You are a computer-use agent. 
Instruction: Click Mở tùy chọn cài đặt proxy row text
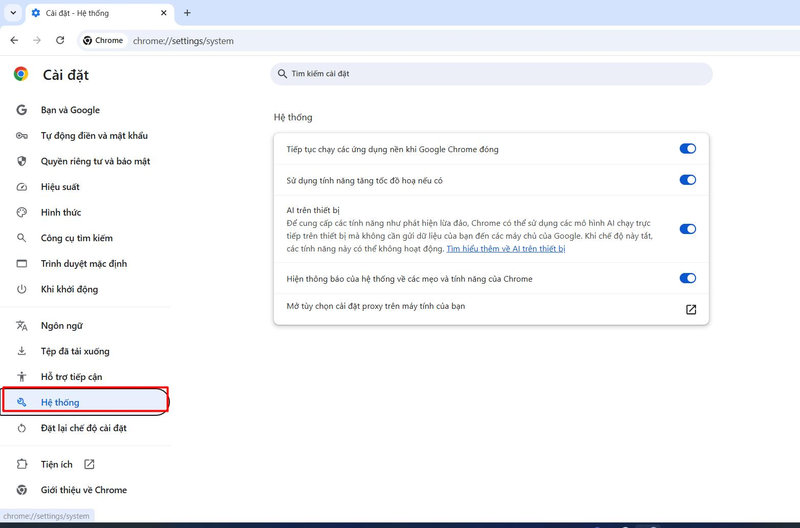(376, 306)
